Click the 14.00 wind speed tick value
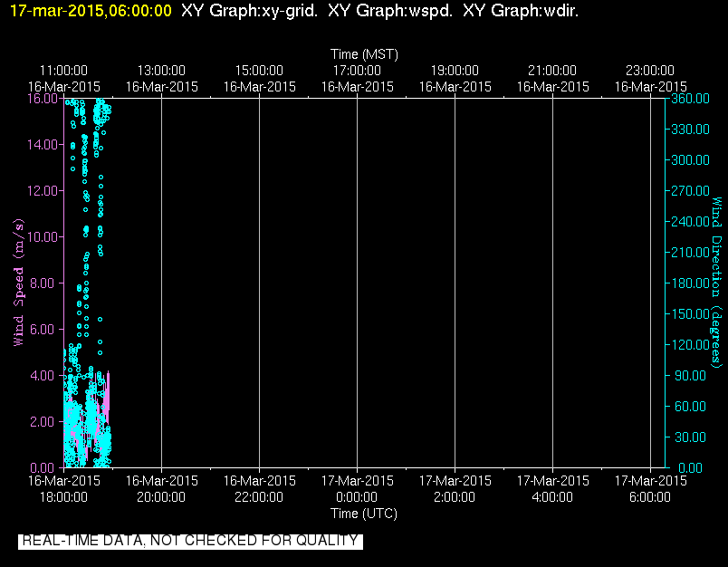 click(43, 144)
